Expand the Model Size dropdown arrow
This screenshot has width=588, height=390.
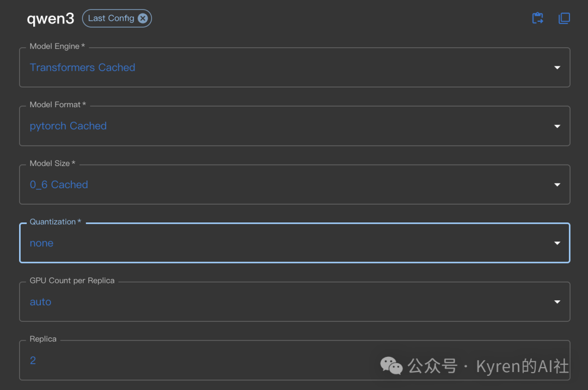[x=557, y=185]
